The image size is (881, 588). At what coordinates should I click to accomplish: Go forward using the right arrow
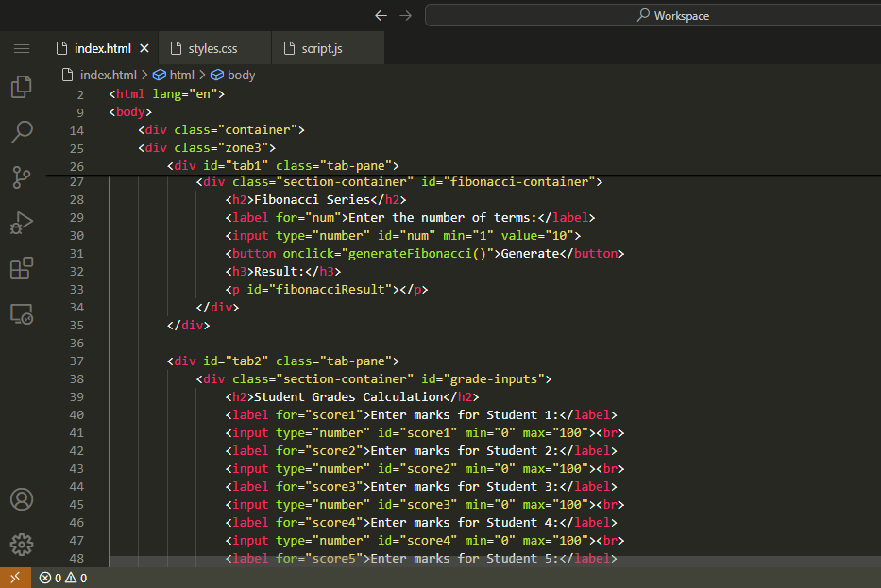(406, 15)
